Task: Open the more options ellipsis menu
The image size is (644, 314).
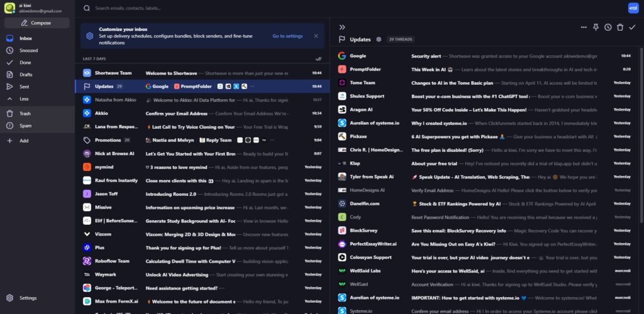Action: pyautogui.click(x=584, y=27)
